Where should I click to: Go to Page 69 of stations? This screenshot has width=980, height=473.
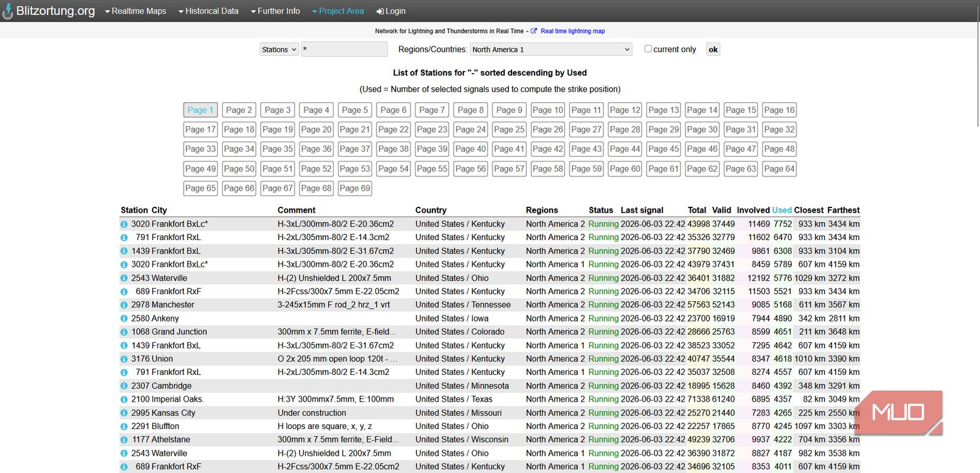(x=355, y=188)
